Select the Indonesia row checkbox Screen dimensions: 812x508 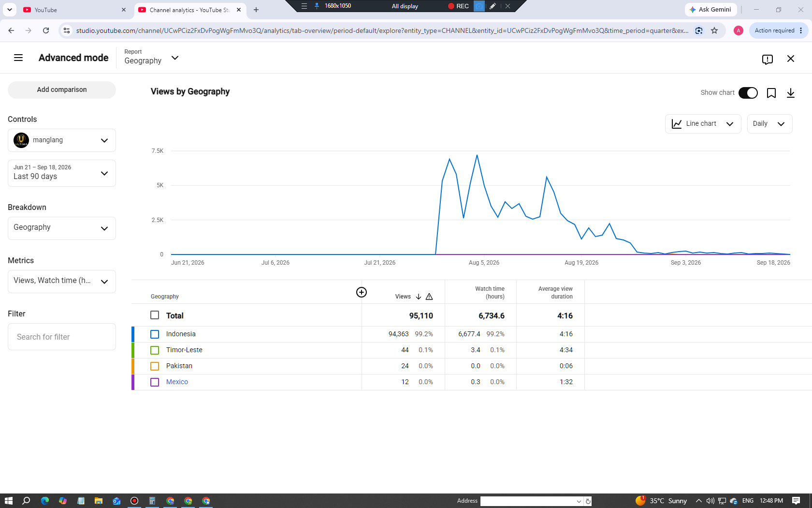[x=155, y=334]
